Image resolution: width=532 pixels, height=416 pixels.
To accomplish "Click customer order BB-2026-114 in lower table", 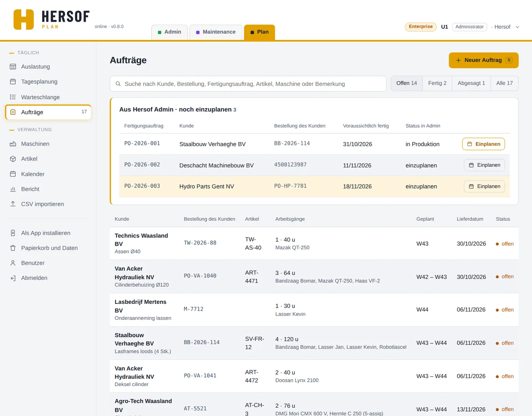I will (202, 343).
